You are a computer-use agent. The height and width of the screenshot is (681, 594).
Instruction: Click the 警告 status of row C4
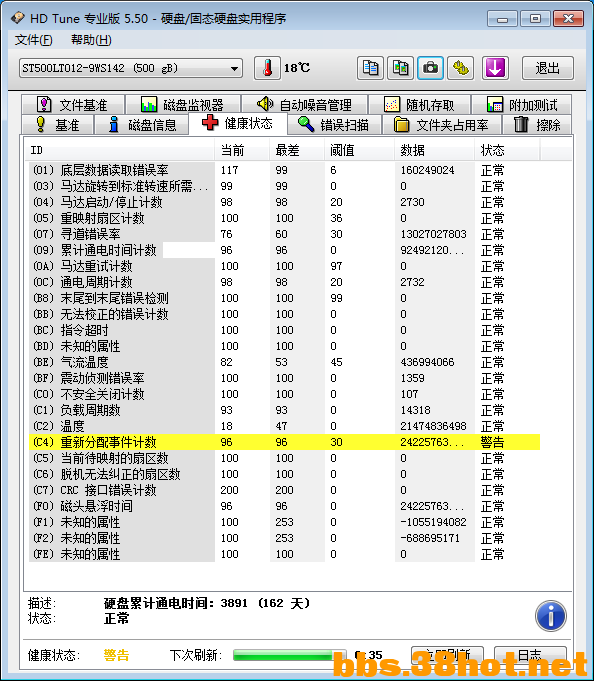coord(492,442)
